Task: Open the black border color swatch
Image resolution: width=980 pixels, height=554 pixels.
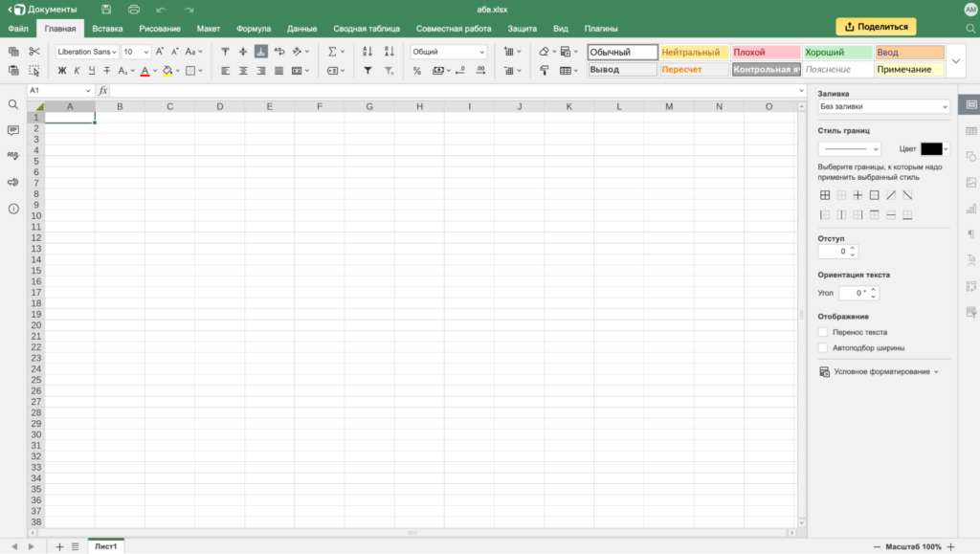Action: pyautogui.click(x=934, y=149)
